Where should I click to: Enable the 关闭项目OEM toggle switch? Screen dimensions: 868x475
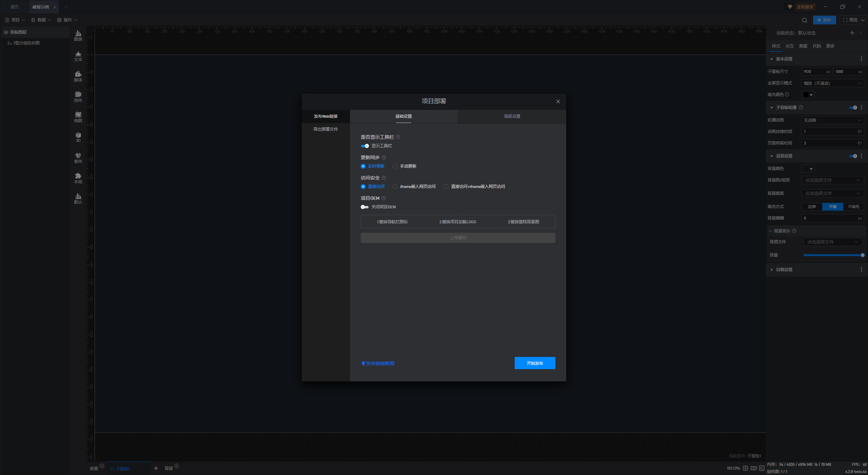(364, 207)
